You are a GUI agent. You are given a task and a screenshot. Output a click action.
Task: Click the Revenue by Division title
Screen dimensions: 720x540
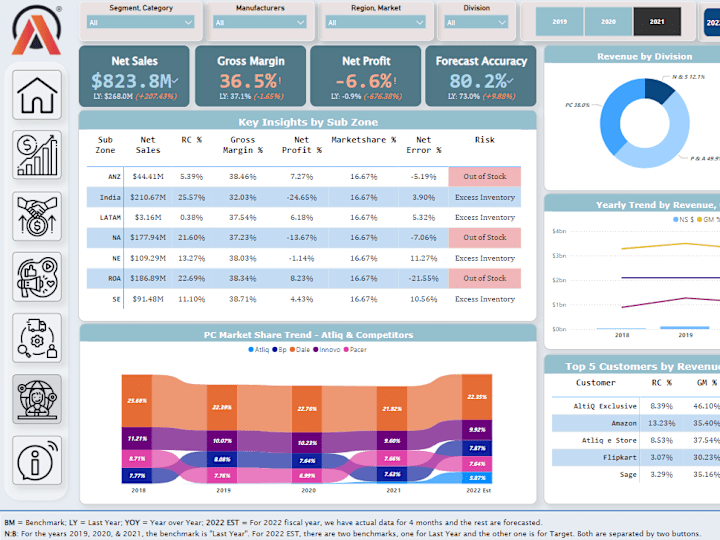644,56
